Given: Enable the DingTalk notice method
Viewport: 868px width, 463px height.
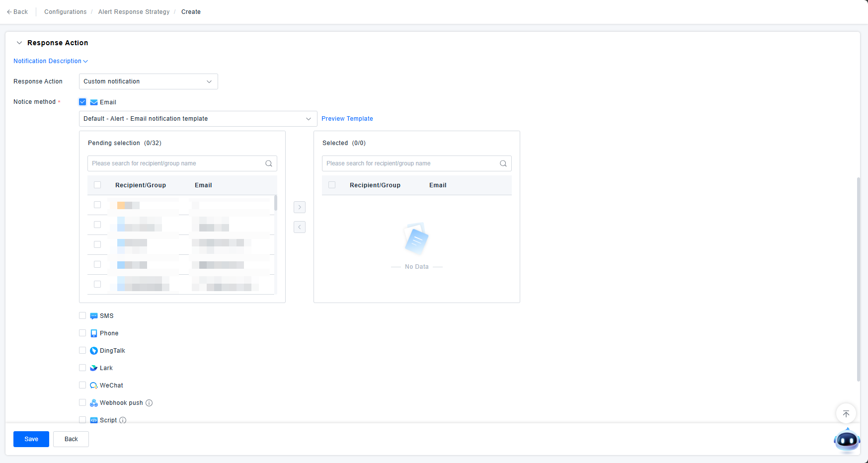Looking at the screenshot, I should coord(82,351).
